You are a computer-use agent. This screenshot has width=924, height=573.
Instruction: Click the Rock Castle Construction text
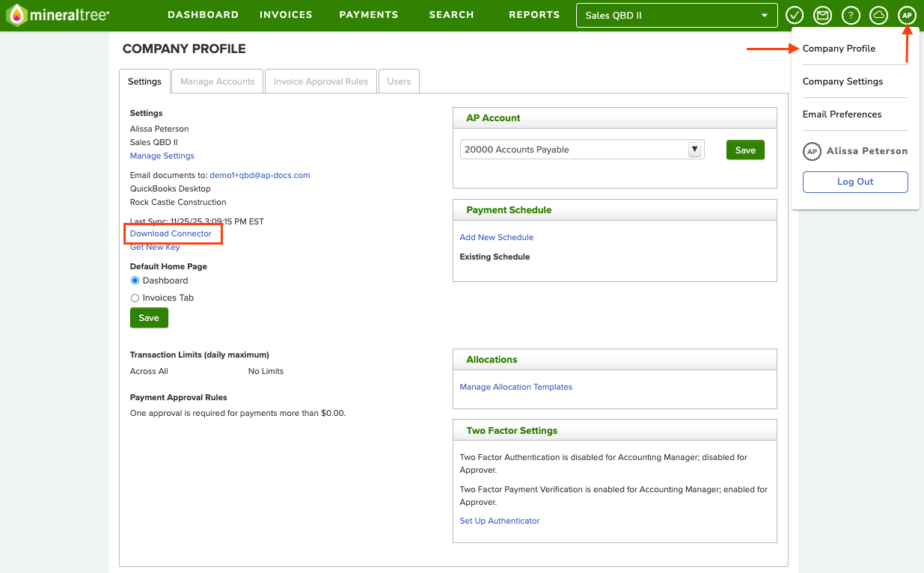click(178, 202)
